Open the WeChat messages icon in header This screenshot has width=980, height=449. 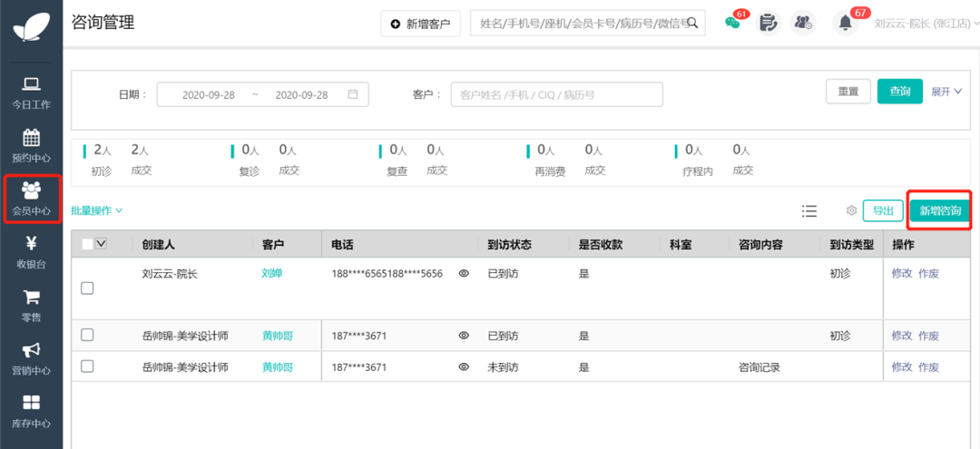point(733,24)
